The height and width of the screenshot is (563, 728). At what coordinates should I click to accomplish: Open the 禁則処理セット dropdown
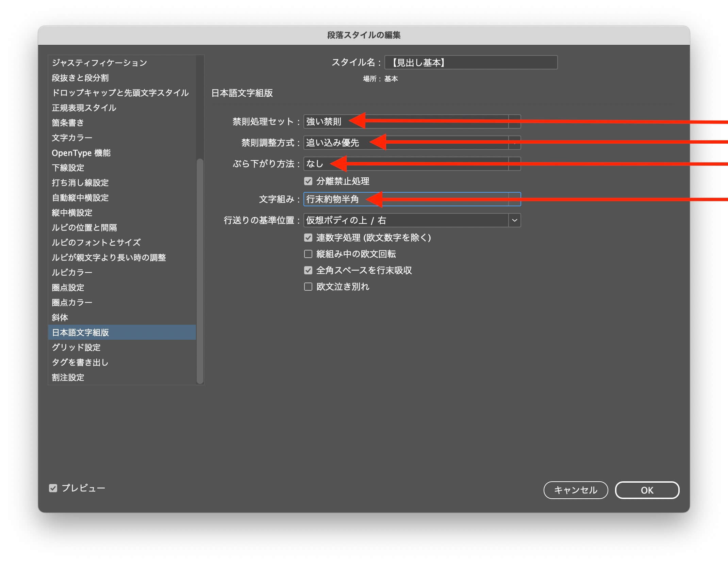point(514,122)
